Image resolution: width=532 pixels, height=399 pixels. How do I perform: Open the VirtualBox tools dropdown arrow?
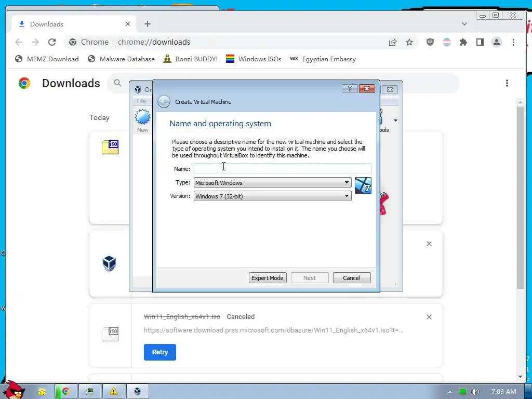[395, 121]
